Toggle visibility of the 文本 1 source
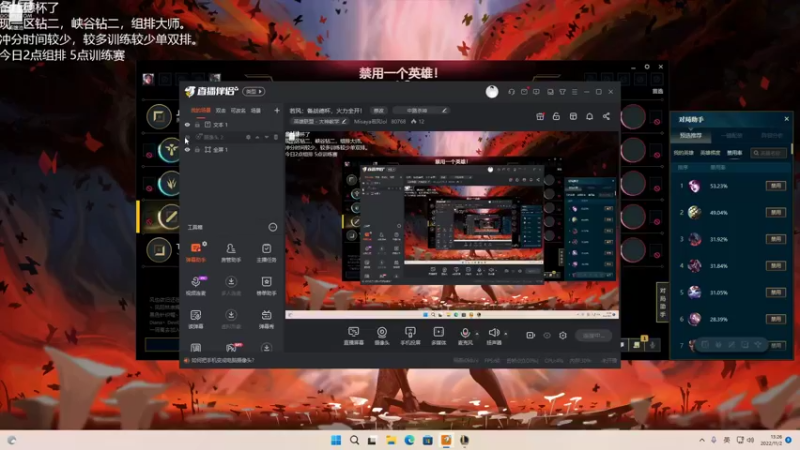 point(187,124)
